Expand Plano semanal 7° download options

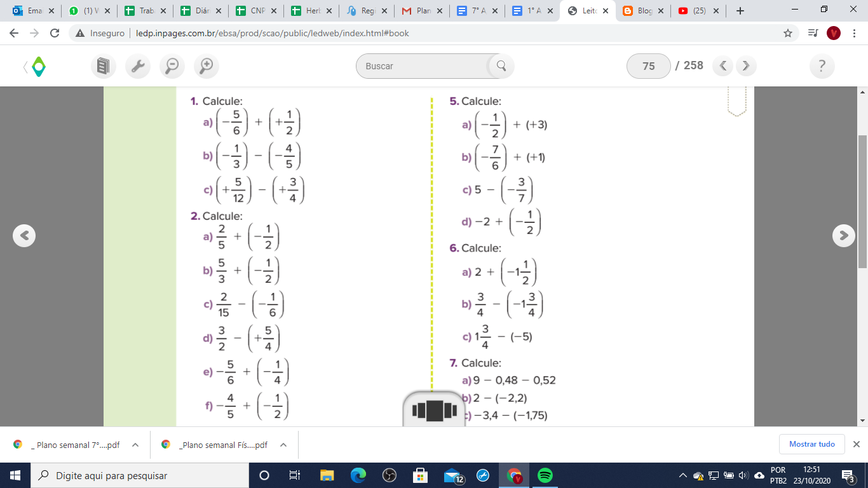(135, 445)
